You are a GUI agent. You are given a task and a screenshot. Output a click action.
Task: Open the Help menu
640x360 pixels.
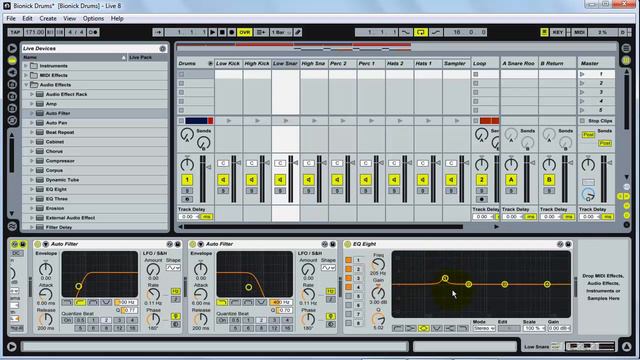[x=117, y=18]
